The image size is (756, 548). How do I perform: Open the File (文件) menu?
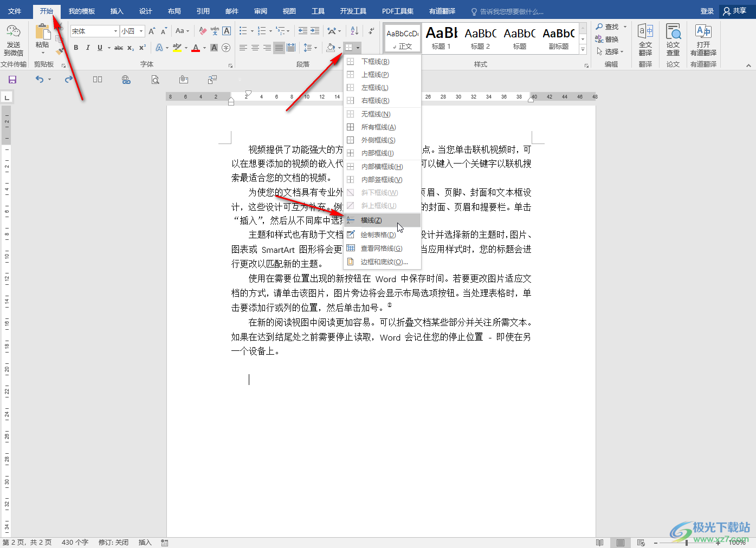[15, 11]
